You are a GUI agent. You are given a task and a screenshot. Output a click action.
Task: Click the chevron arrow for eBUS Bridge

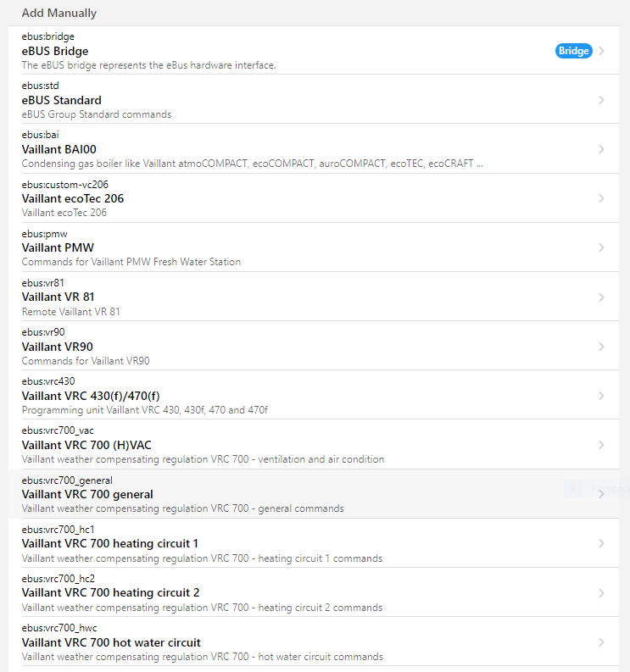pyautogui.click(x=601, y=51)
